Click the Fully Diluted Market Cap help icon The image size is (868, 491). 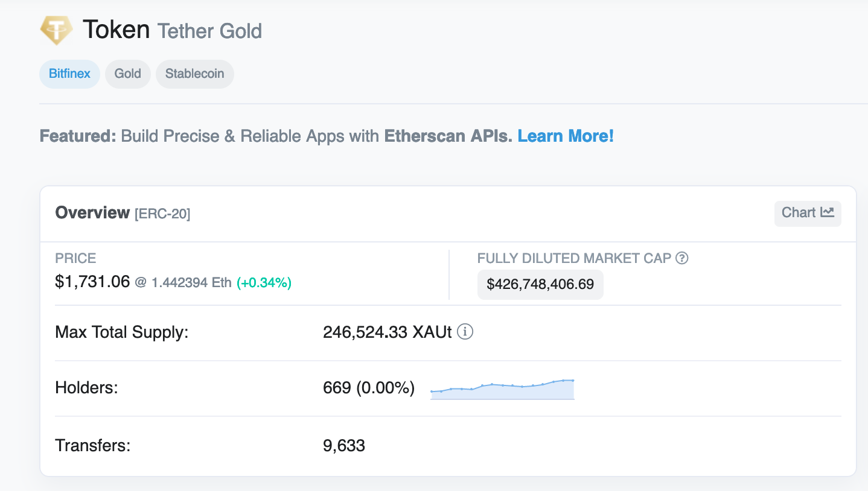point(682,258)
